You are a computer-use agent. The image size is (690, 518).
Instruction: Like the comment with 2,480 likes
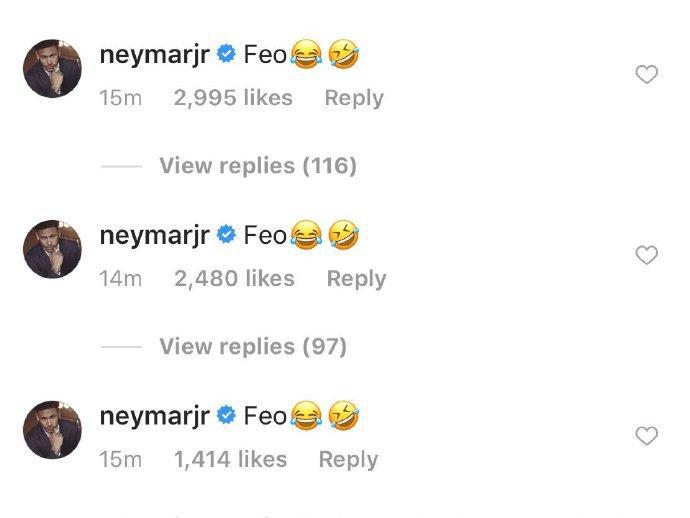tap(646, 255)
